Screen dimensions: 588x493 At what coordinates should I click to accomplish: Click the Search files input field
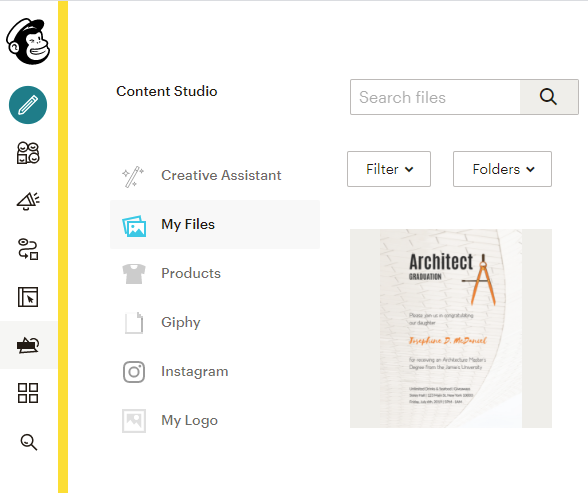pos(435,97)
